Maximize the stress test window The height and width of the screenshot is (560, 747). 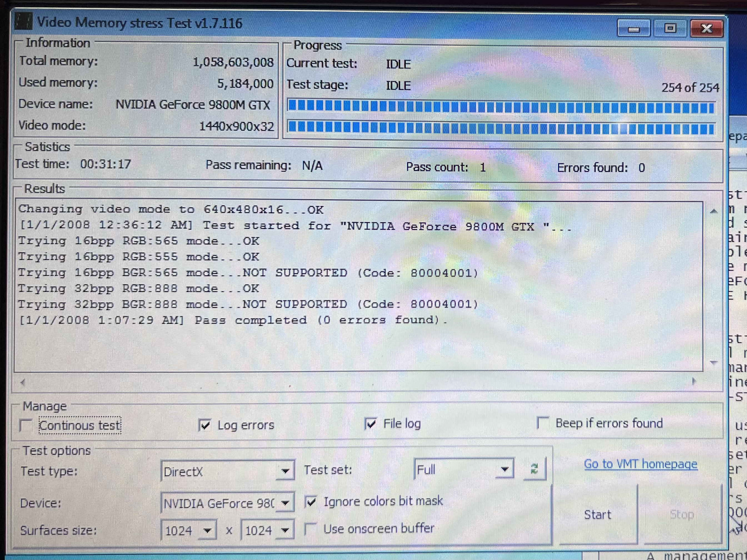[670, 28]
